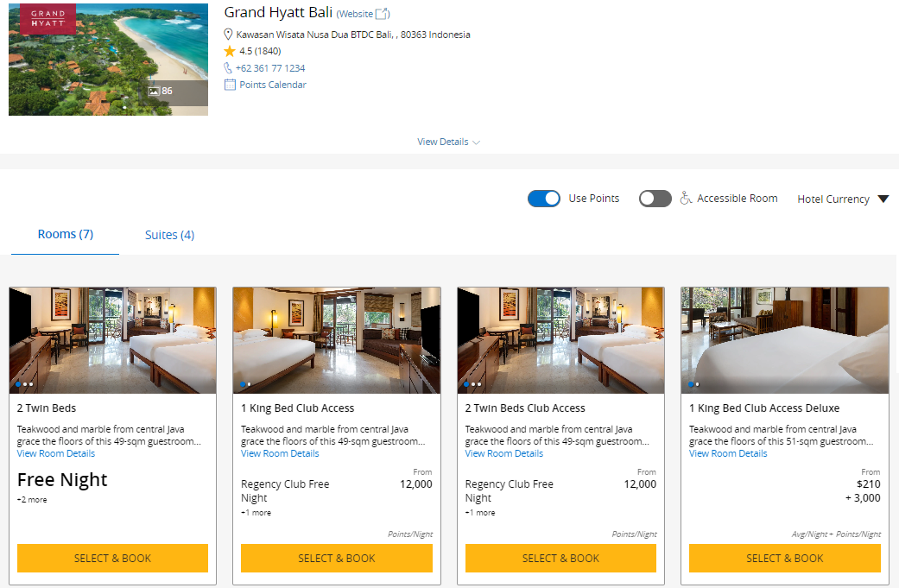
Task: Click the camera icon showing 86 photos
Action: click(x=156, y=91)
